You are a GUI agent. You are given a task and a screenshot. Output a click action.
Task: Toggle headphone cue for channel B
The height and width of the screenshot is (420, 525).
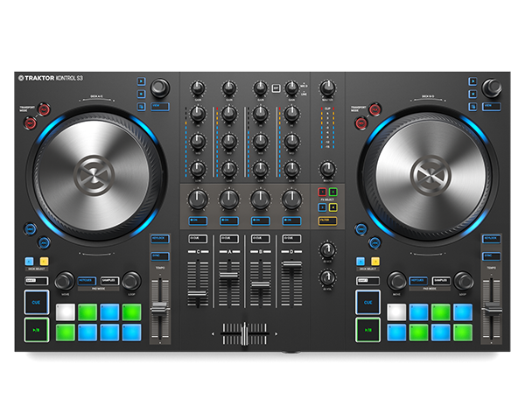pyautogui.click(x=261, y=239)
